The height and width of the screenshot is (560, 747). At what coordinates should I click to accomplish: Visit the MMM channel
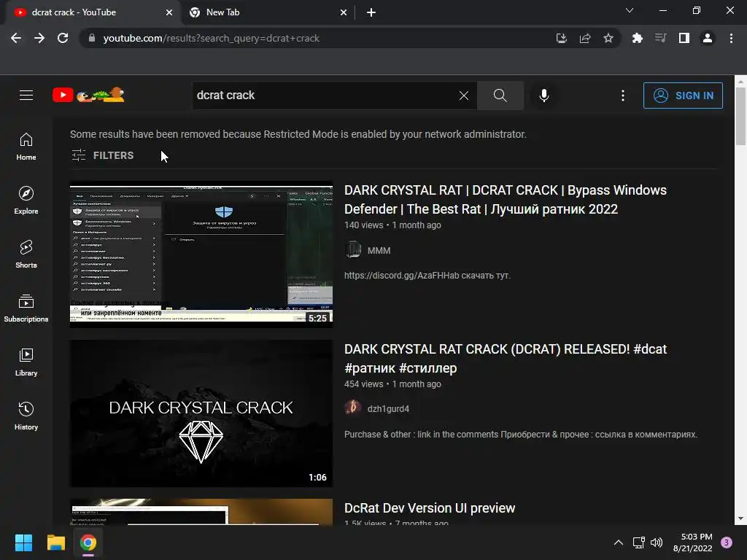[379, 251]
